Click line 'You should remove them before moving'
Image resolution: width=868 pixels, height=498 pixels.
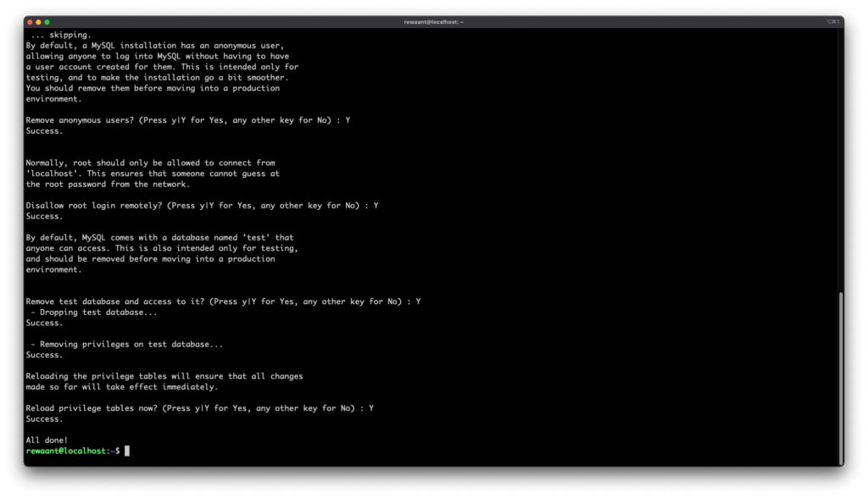click(153, 88)
